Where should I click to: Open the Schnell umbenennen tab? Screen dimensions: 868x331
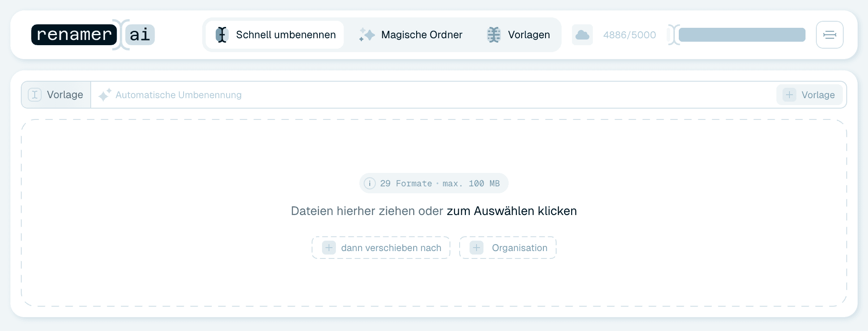275,35
